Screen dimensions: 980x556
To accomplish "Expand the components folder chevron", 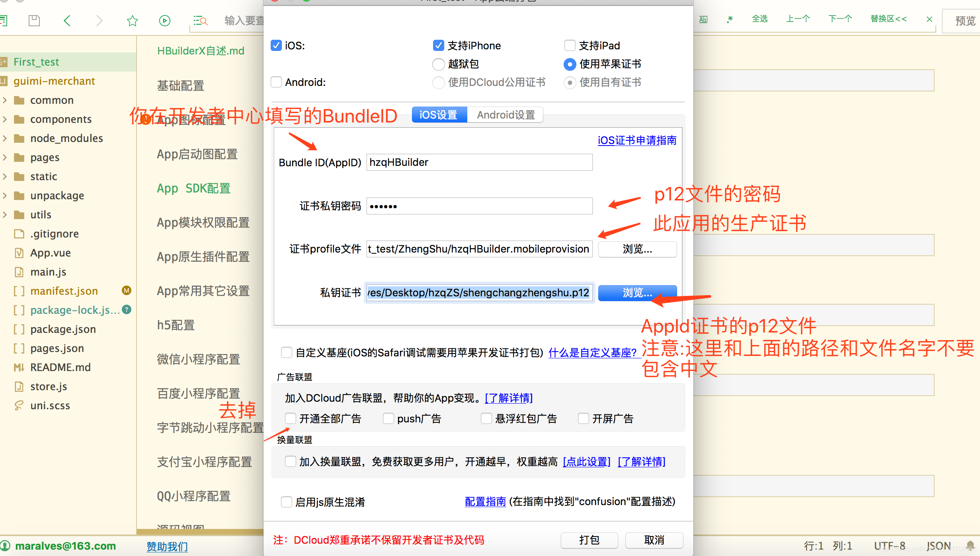I will pos(5,119).
